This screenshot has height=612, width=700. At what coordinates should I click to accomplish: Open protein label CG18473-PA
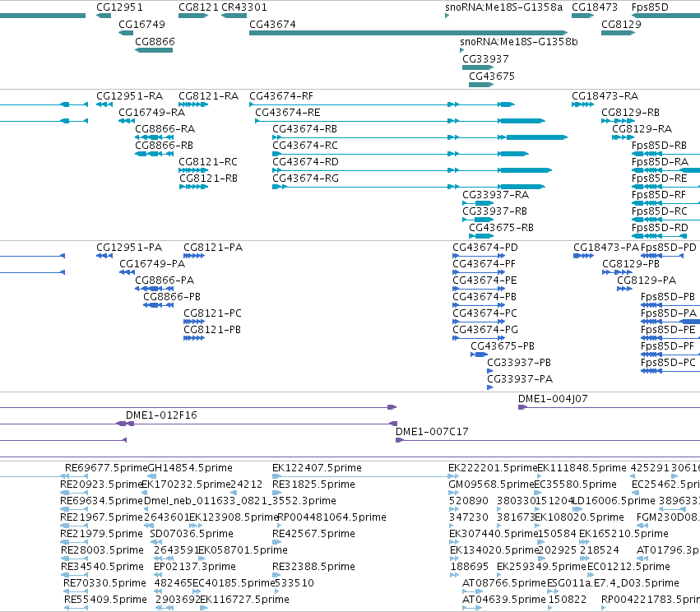pyautogui.click(x=606, y=248)
